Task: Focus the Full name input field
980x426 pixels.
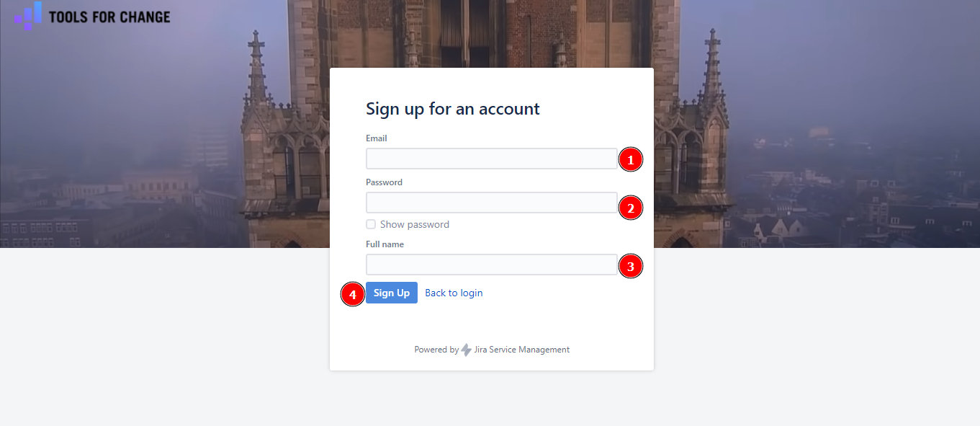Action: click(x=491, y=265)
